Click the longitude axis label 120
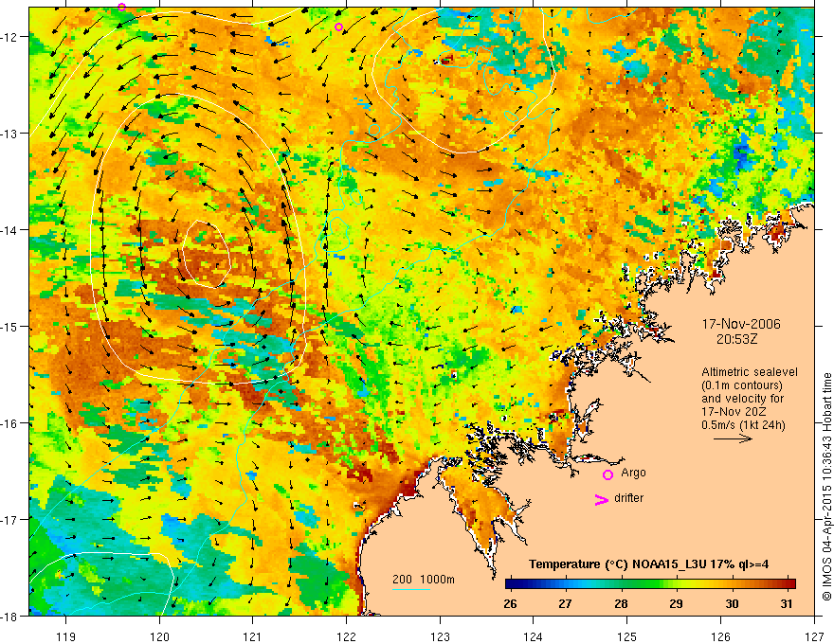834x644 pixels. (x=159, y=636)
